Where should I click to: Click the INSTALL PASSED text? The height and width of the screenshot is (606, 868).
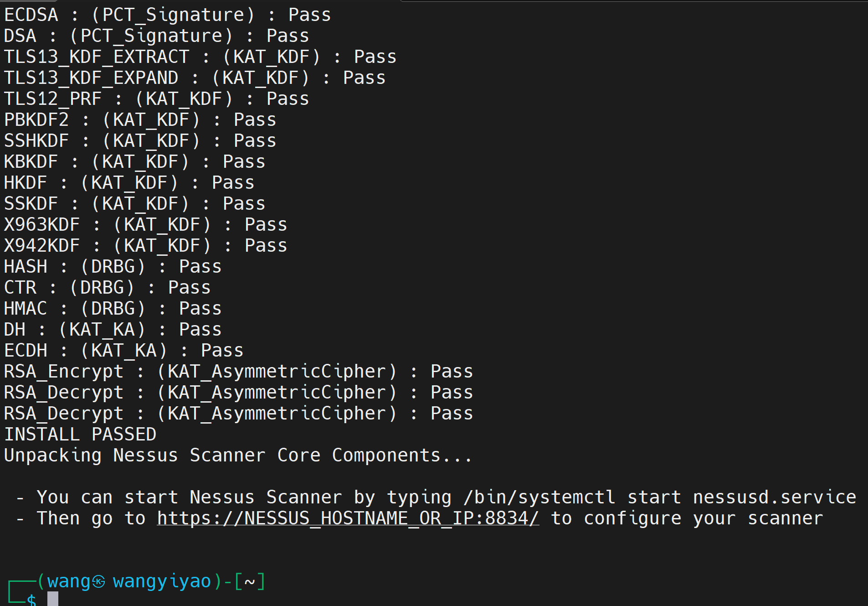[80, 435]
